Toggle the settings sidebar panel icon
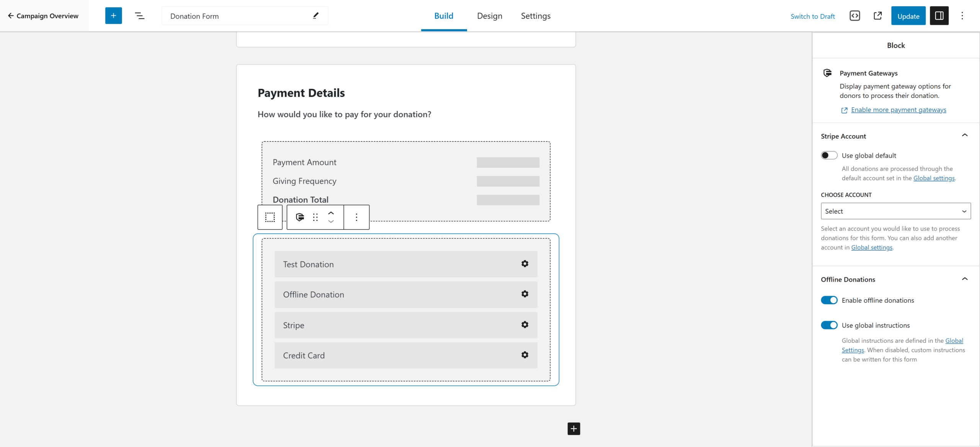The image size is (980, 447). point(939,16)
